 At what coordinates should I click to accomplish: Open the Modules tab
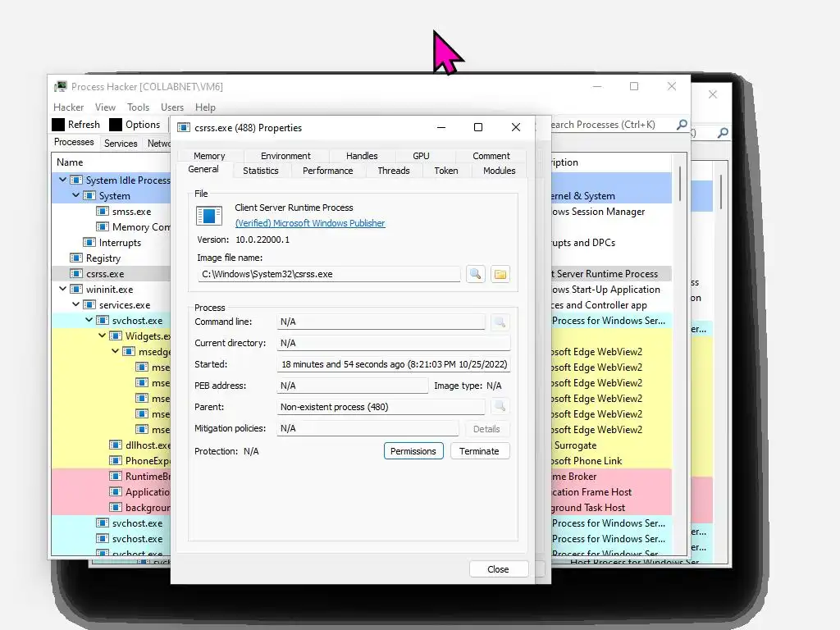click(500, 171)
